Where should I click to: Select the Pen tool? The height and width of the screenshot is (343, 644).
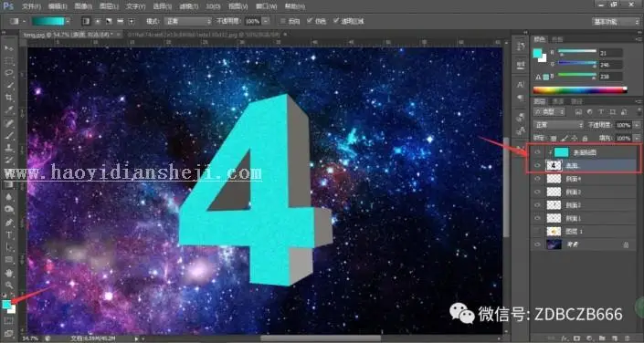[x=8, y=223]
